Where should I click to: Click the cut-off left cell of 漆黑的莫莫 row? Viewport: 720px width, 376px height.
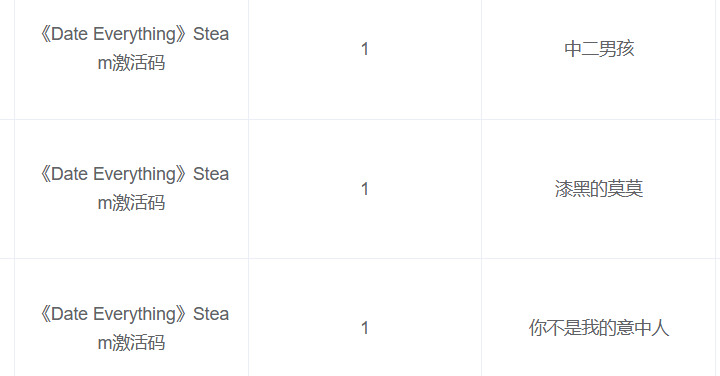7,189
